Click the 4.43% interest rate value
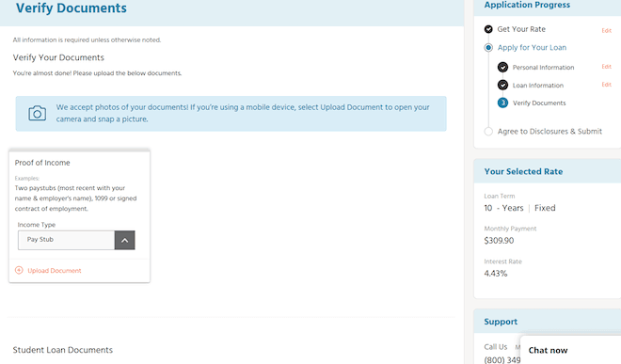This screenshot has height=364, width=621. 496,274
